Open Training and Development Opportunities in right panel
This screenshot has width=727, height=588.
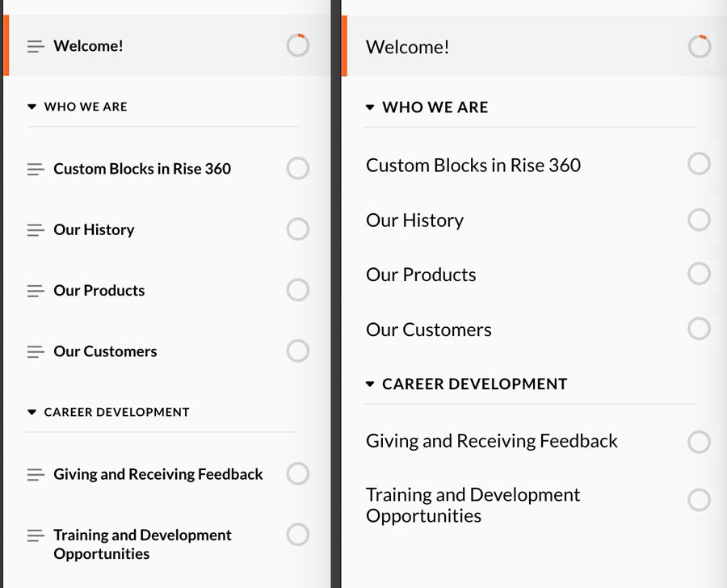(x=473, y=505)
